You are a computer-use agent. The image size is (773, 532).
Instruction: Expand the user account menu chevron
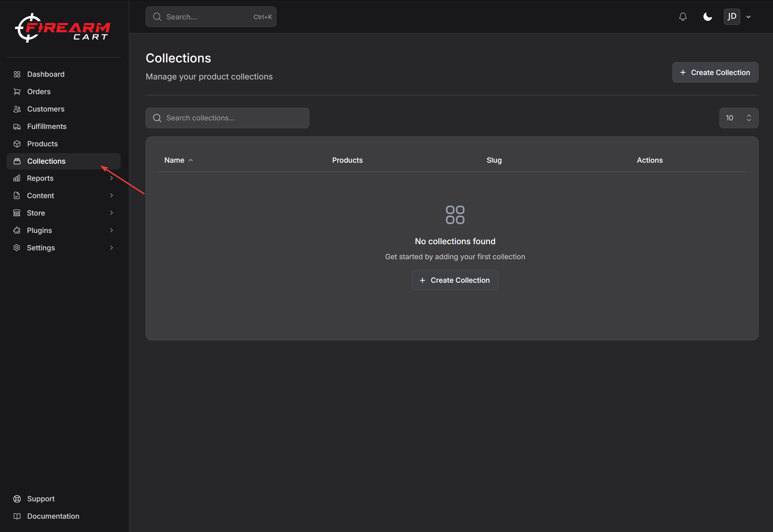(x=748, y=17)
